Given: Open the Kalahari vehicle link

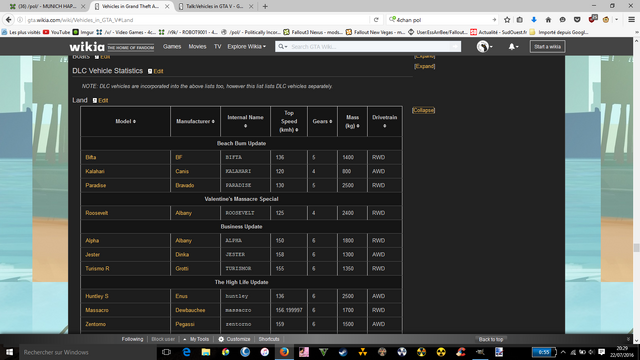Looking at the screenshot, I should 95,171.
